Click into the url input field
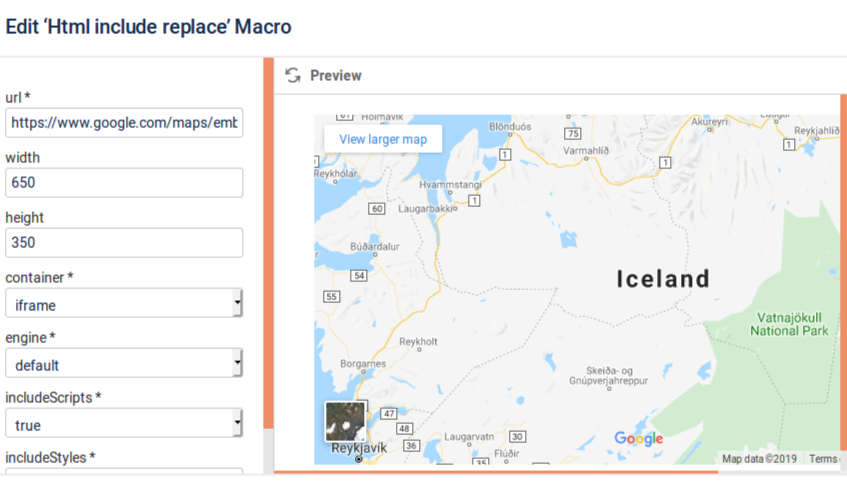The image size is (847, 482). (124, 123)
